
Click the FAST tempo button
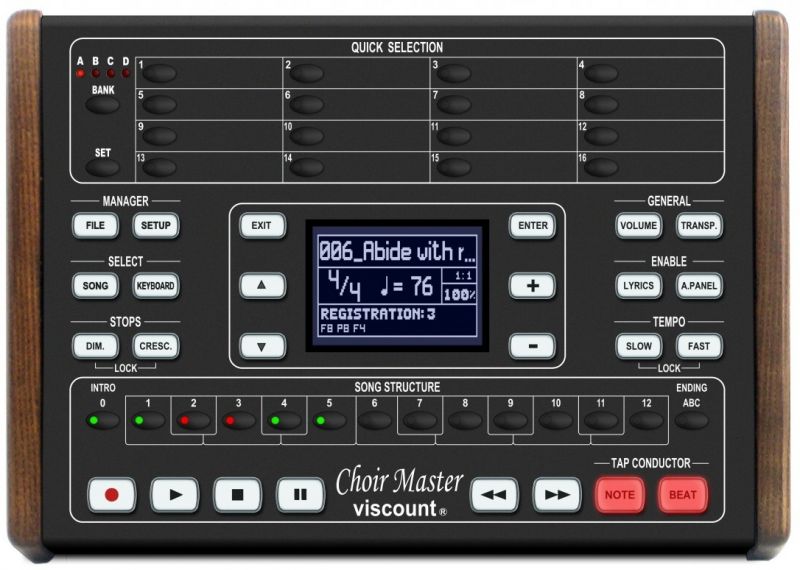tap(699, 346)
